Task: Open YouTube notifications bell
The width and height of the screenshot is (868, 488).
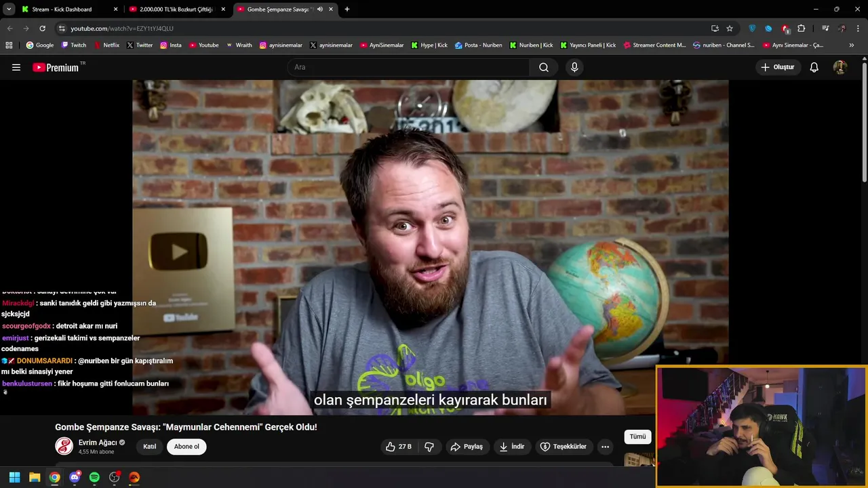Action: coord(814,67)
